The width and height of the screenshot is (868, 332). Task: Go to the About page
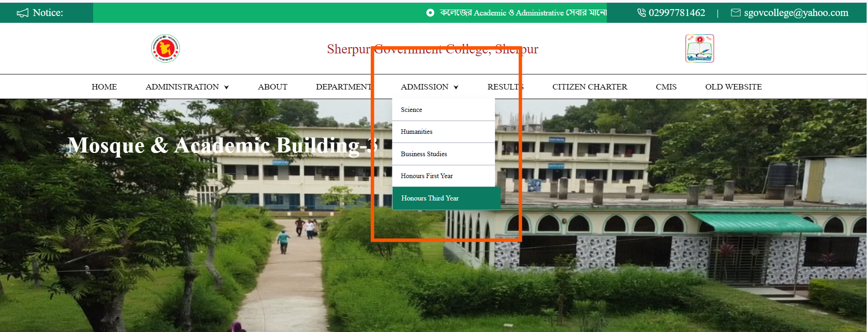(273, 87)
